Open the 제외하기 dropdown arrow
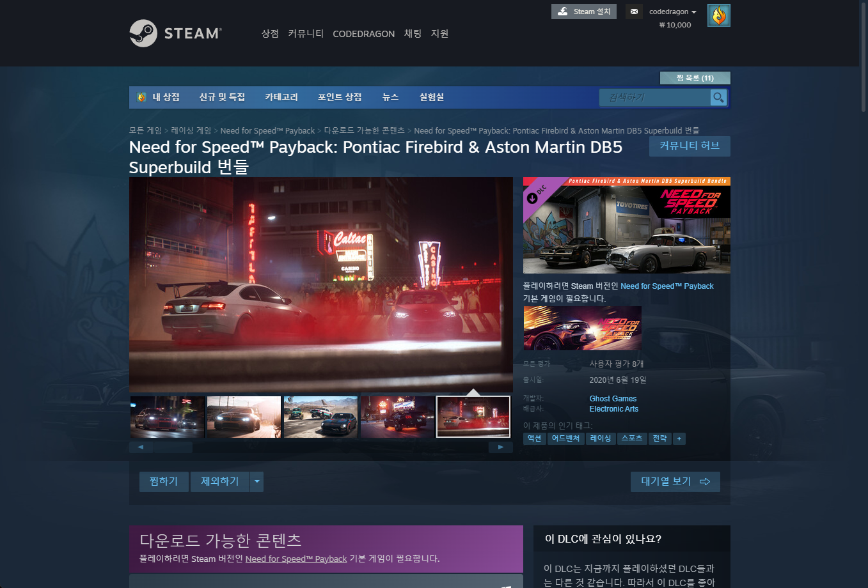 [x=256, y=481]
